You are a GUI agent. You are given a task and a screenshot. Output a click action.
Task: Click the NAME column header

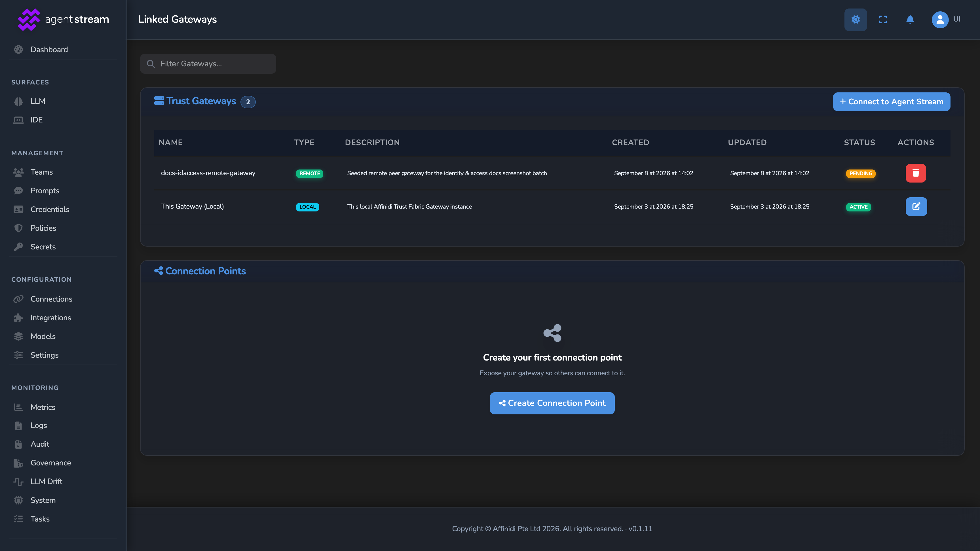170,142
